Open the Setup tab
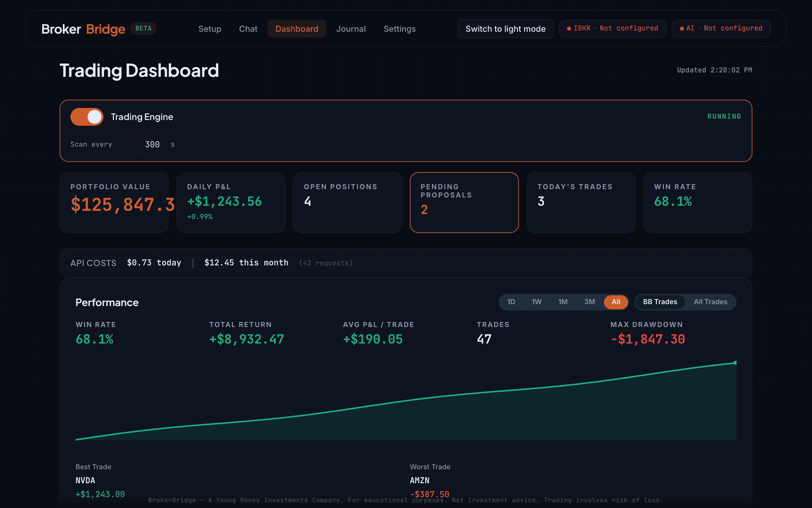The image size is (812, 508). click(210, 29)
